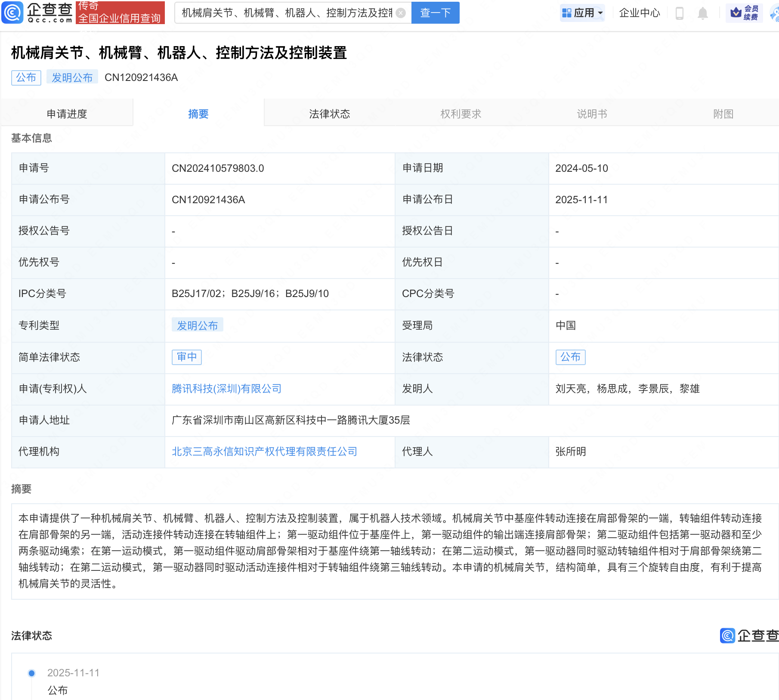The height and width of the screenshot is (700, 779).
Task: Open the 说明书 tab
Action: click(x=592, y=114)
